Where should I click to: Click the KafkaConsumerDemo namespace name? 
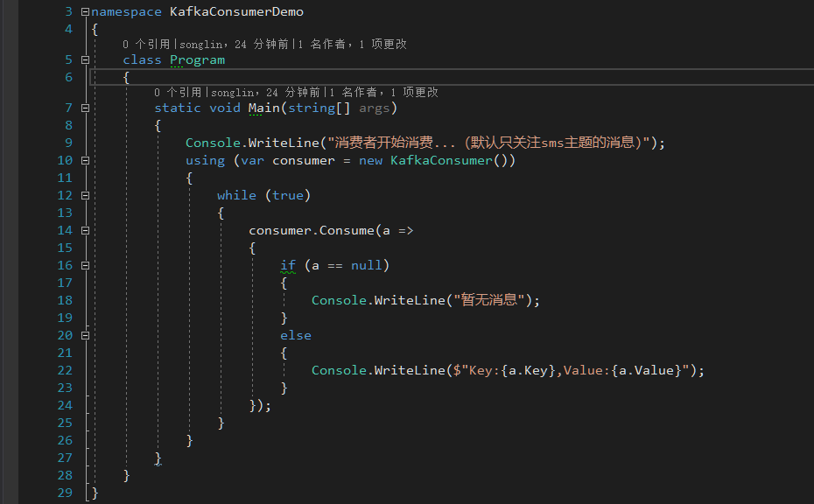pos(236,11)
